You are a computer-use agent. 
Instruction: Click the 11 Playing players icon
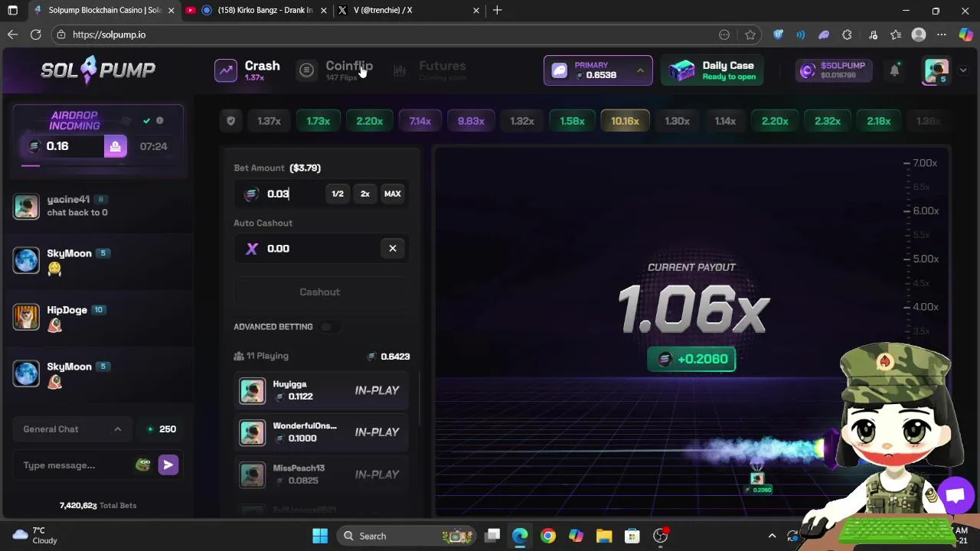(x=239, y=356)
